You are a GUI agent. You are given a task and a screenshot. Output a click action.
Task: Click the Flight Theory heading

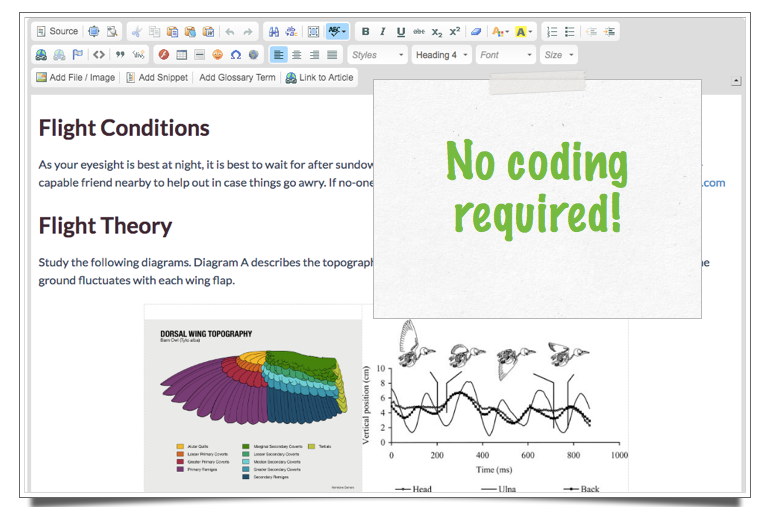pos(105,226)
